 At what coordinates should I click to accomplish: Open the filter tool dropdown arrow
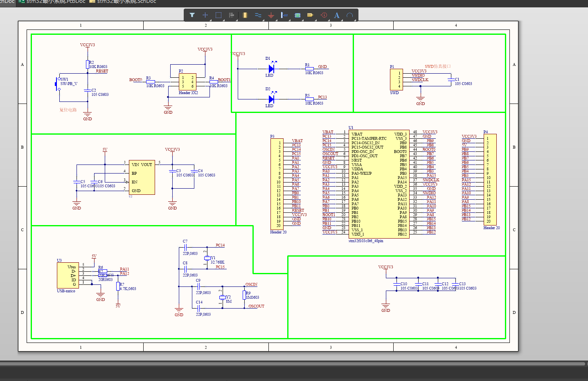[x=211, y=20]
